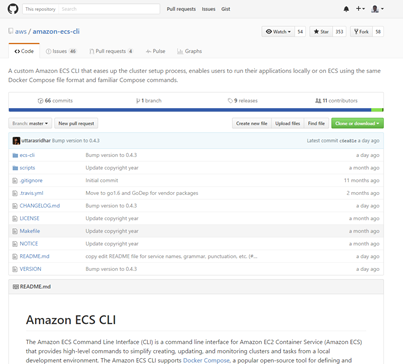403x364 pixels.
Task: Click the VERSION file icon
Action: pyautogui.click(x=15, y=269)
